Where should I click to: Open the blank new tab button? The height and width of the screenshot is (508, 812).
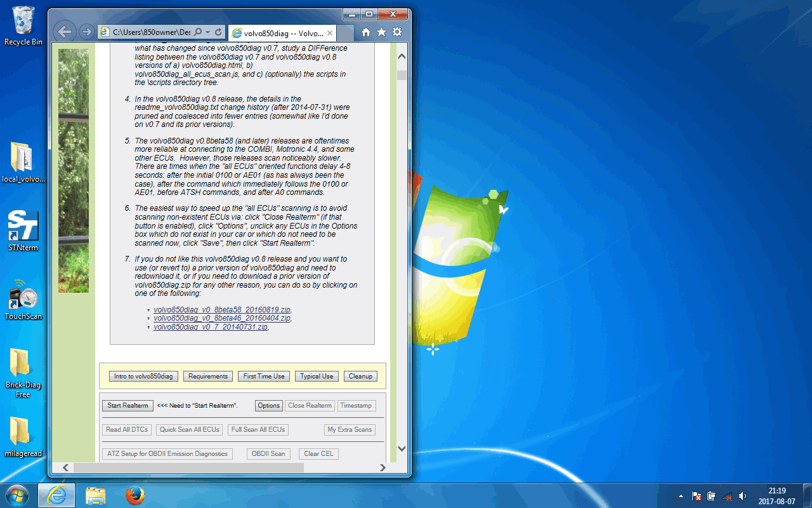pyautogui.click(x=346, y=33)
